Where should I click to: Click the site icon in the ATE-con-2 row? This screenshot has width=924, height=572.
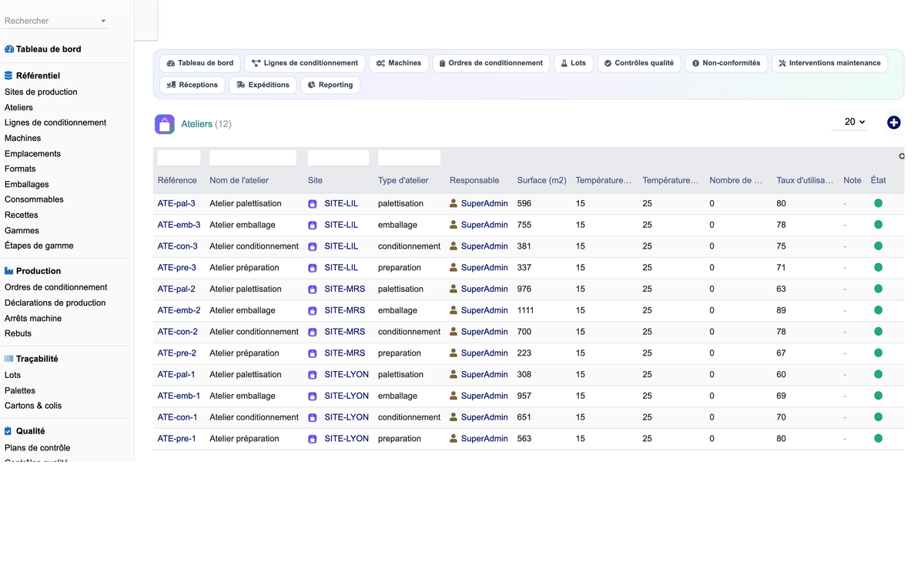313,332
